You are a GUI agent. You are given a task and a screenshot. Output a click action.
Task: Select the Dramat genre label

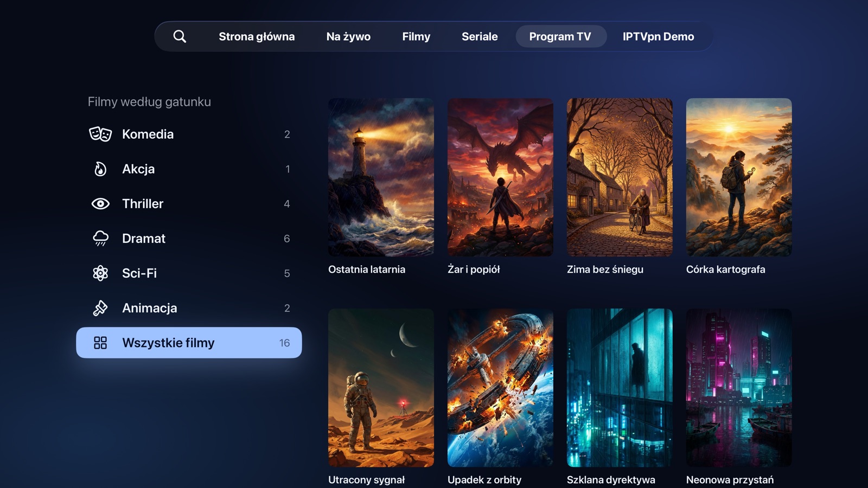pos(144,238)
